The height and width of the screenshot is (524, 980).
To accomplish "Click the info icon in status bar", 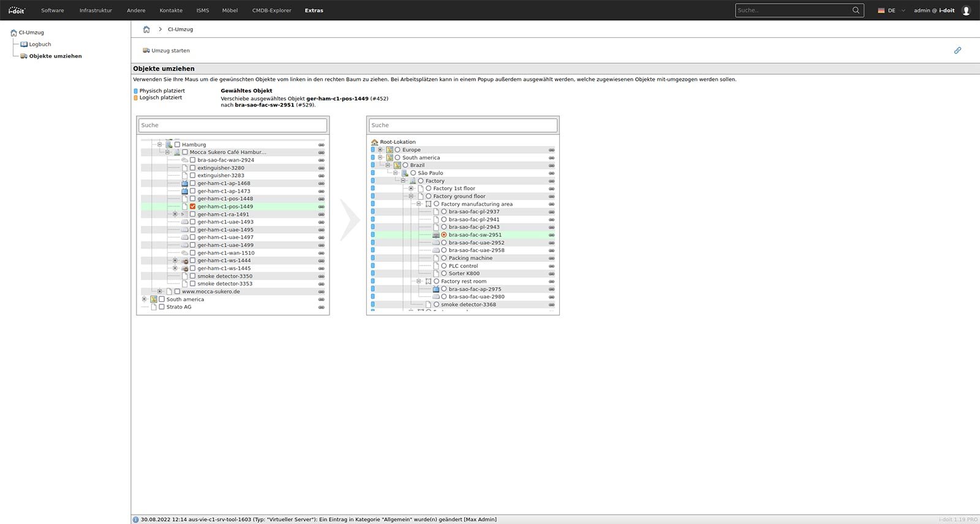I will click(136, 520).
